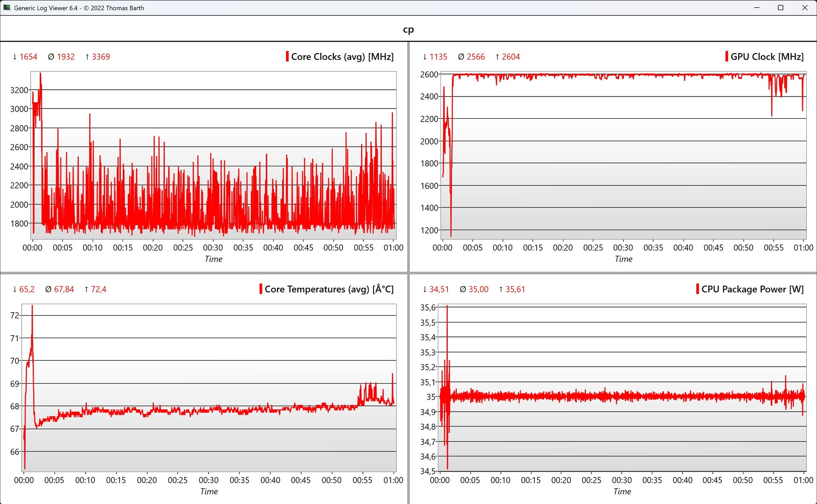The height and width of the screenshot is (504, 817).
Task: Click the Core Clocks (avg) [MHz] label
Action: coord(342,57)
